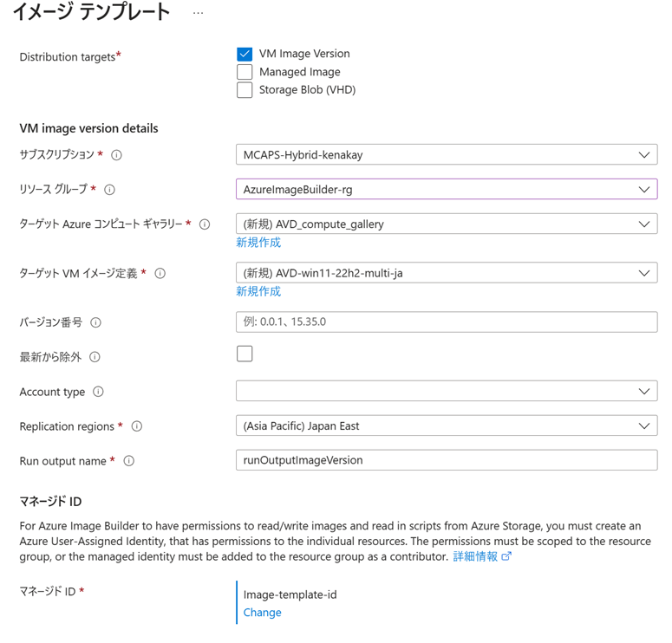Click info icon for ターゲット Azure コンピュート ギャラリー
Viewport: 672px width, 643px height.
205,224
